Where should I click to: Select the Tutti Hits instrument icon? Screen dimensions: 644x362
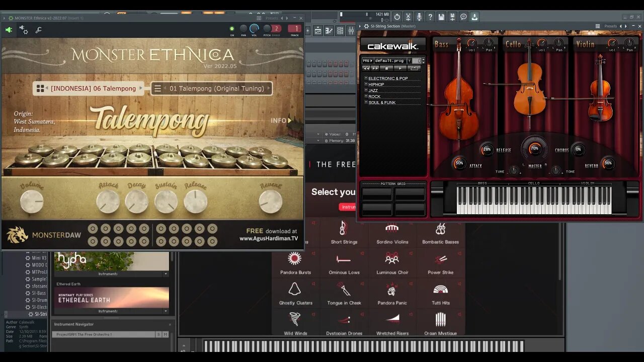(441, 289)
